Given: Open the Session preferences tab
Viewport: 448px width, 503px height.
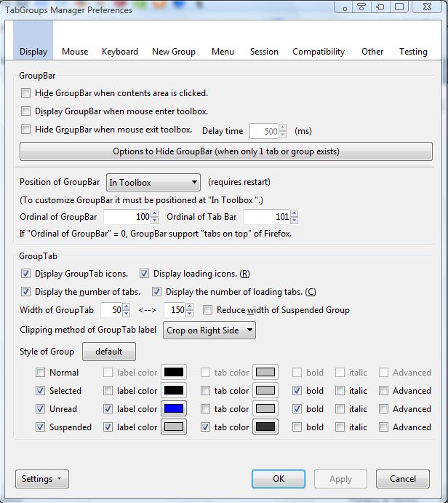Looking at the screenshot, I should (264, 52).
